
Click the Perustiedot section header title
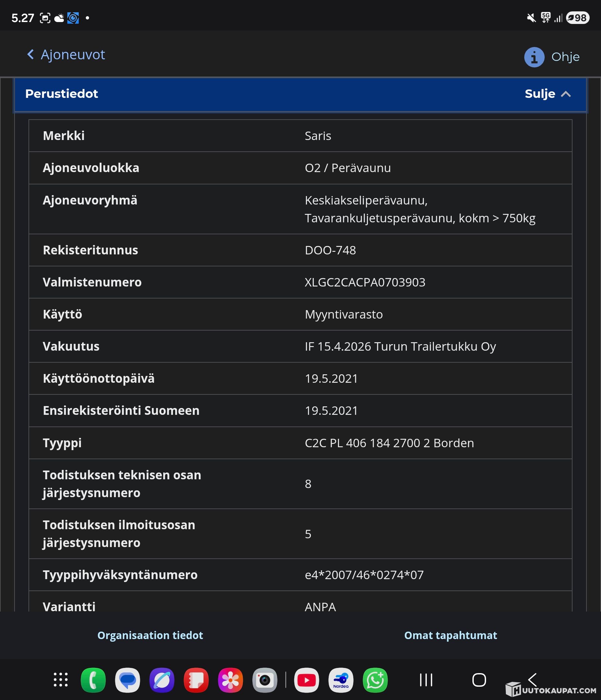click(x=62, y=94)
